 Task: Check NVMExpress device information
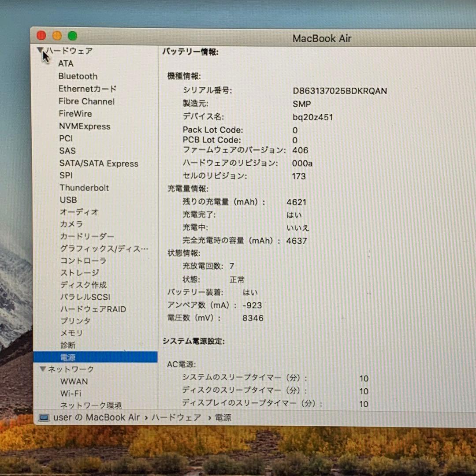click(x=85, y=126)
